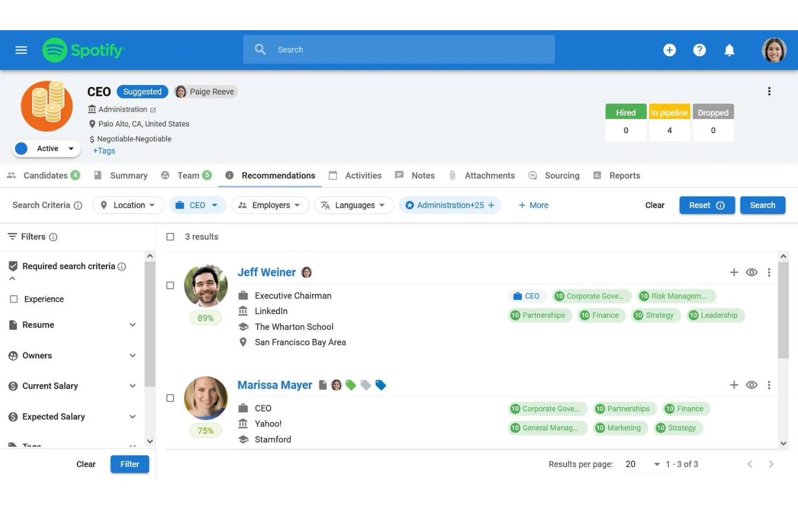Viewport: 798px width, 532px height.
Task: Open the Notes tab
Action: tap(415, 176)
